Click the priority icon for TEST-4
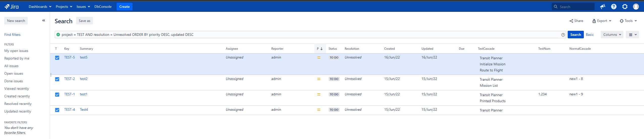 pyautogui.click(x=319, y=110)
